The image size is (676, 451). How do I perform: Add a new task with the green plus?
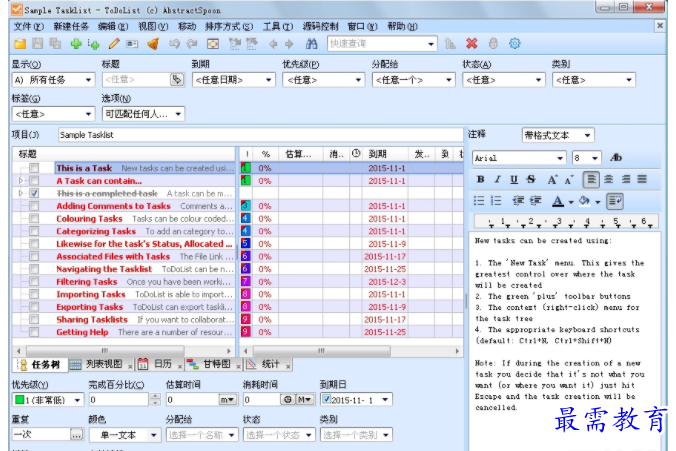[x=76, y=44]
